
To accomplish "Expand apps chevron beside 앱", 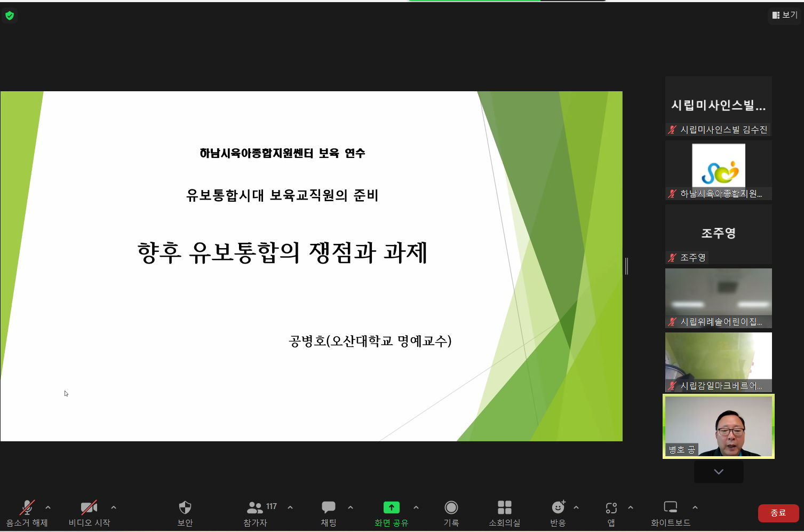I will point(631,507).
